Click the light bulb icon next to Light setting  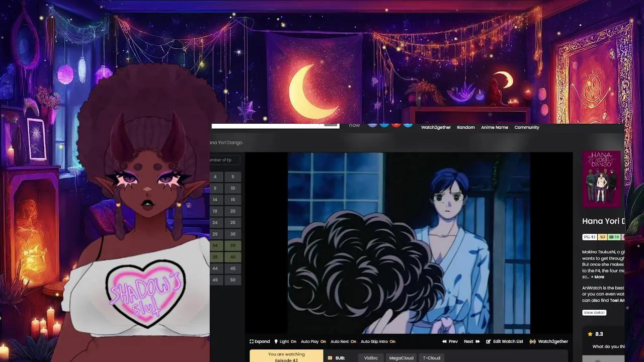276,341
